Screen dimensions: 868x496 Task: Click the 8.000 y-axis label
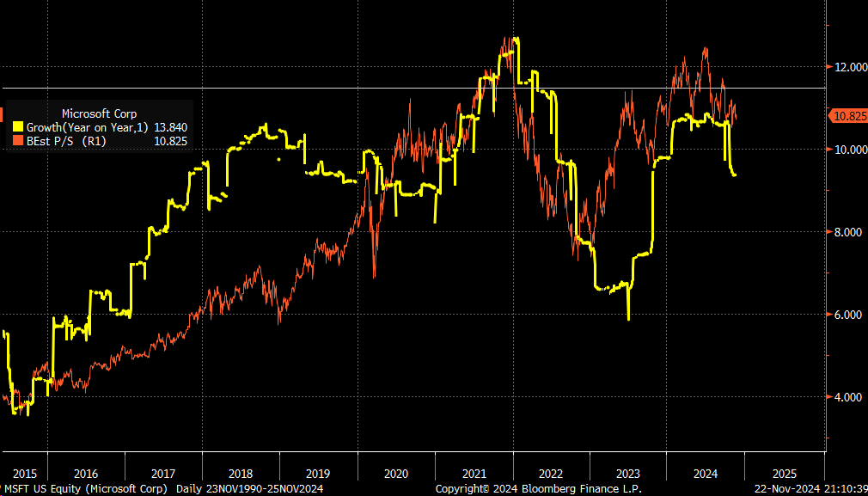coord(850,232)
